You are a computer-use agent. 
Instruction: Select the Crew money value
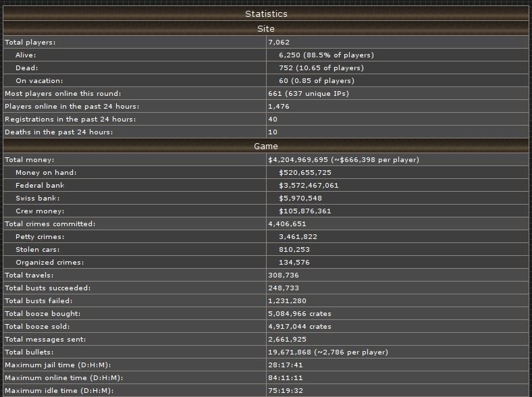coord(304,211)
